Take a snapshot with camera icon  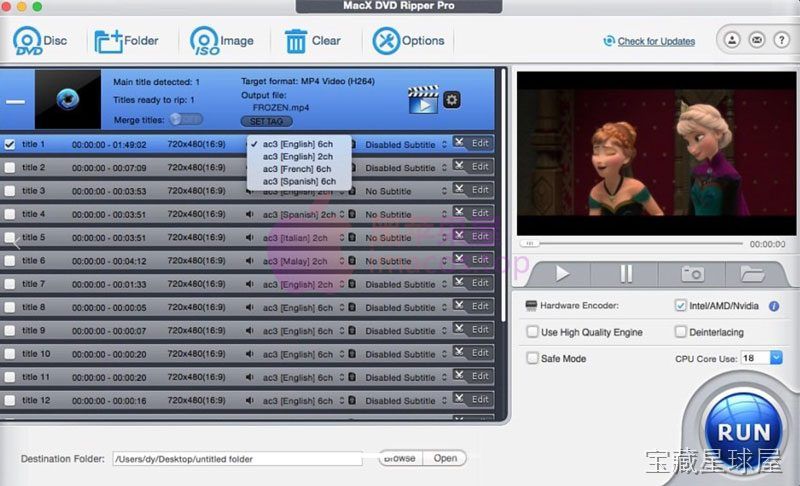pos(692,274)
